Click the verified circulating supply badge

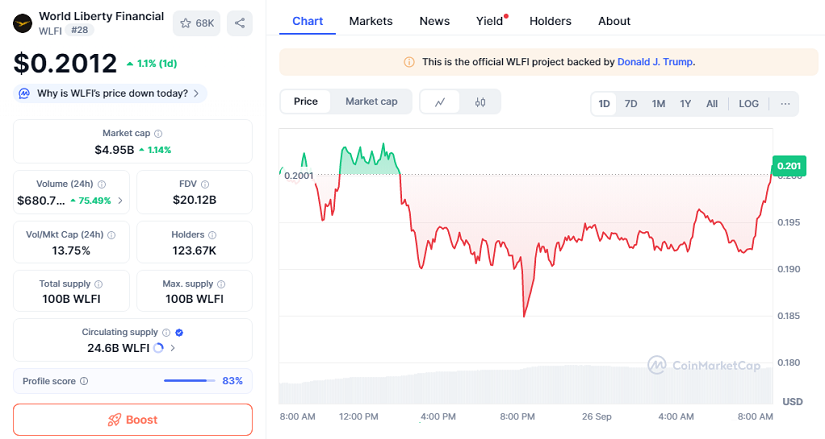coord(179,333)
